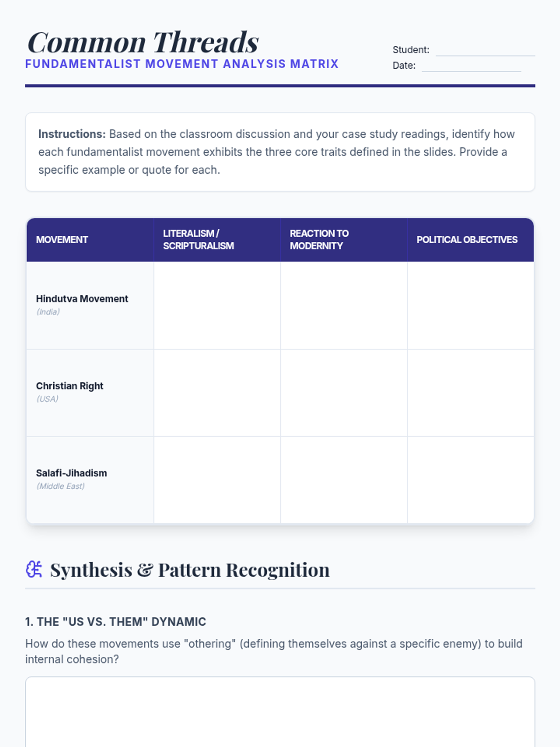
Task: Select Salafi-Jihadism reaction to modernity cell
Action: coord(344,480)
